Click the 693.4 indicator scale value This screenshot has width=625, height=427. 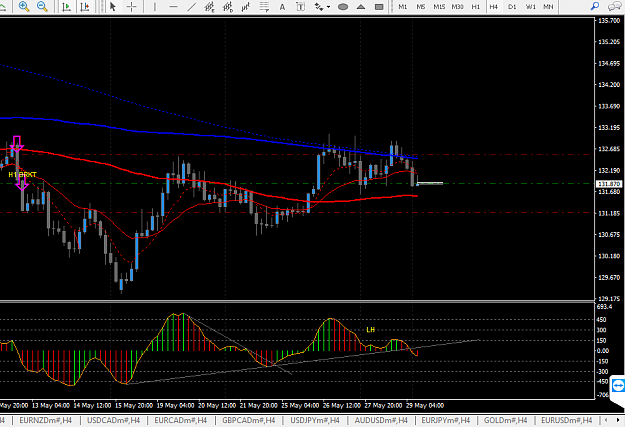coord(605,307)
